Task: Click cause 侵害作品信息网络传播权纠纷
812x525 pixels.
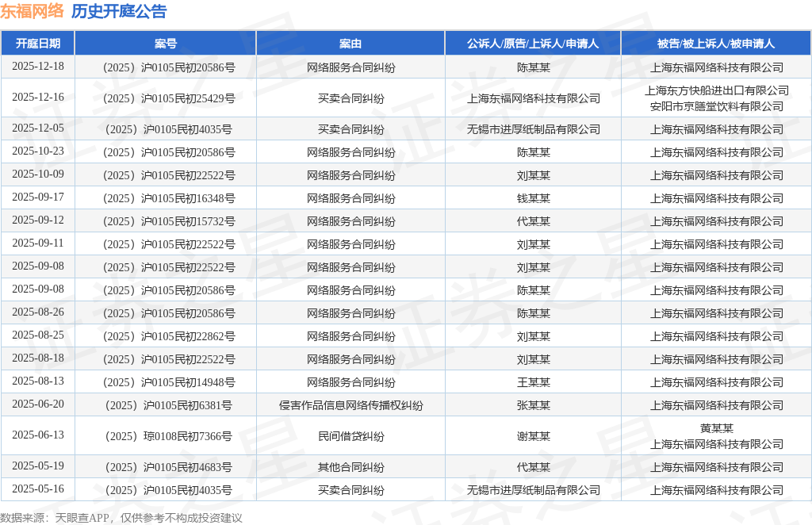Action: pos(350,405)
